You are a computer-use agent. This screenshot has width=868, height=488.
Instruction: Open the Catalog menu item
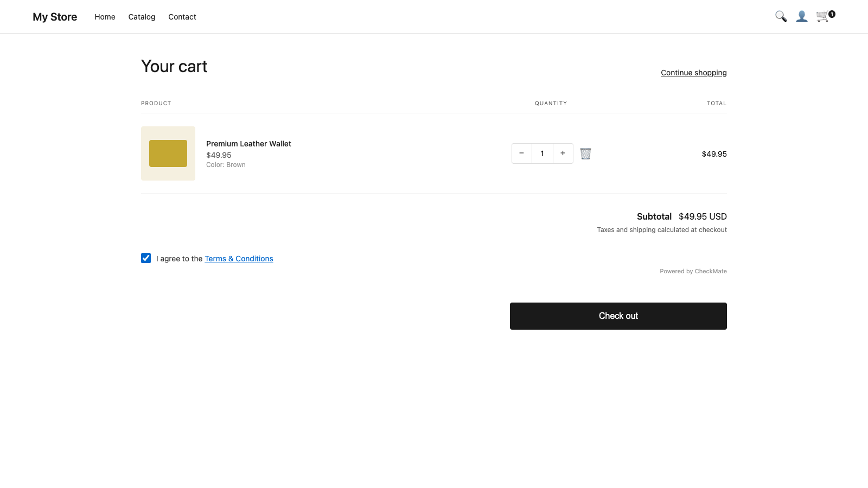coord(142,17)
